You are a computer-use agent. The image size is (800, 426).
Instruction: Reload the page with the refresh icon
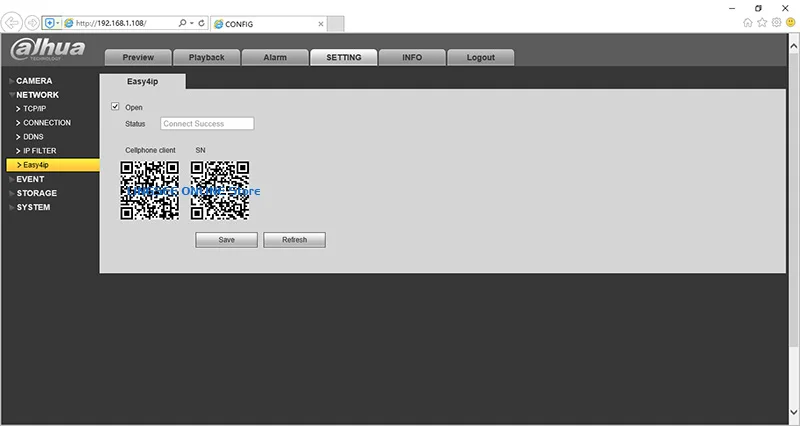pyautogui.click(x=201, y=23)
